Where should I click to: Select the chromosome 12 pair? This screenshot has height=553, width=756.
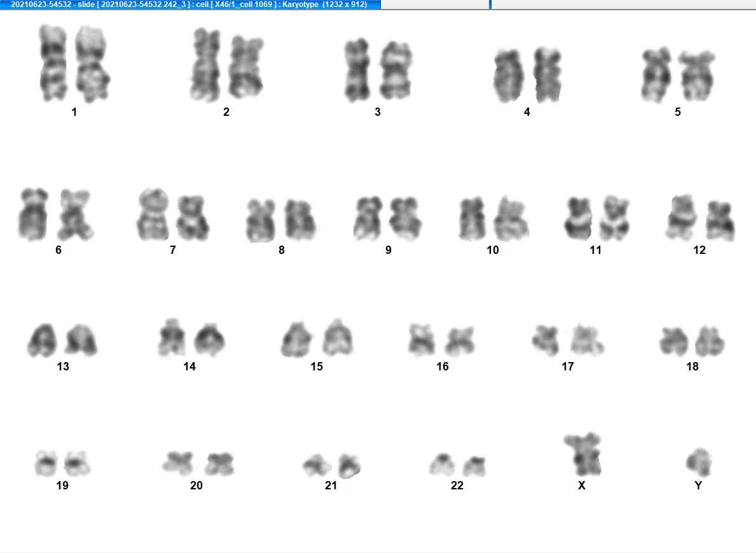coord(700,218)
